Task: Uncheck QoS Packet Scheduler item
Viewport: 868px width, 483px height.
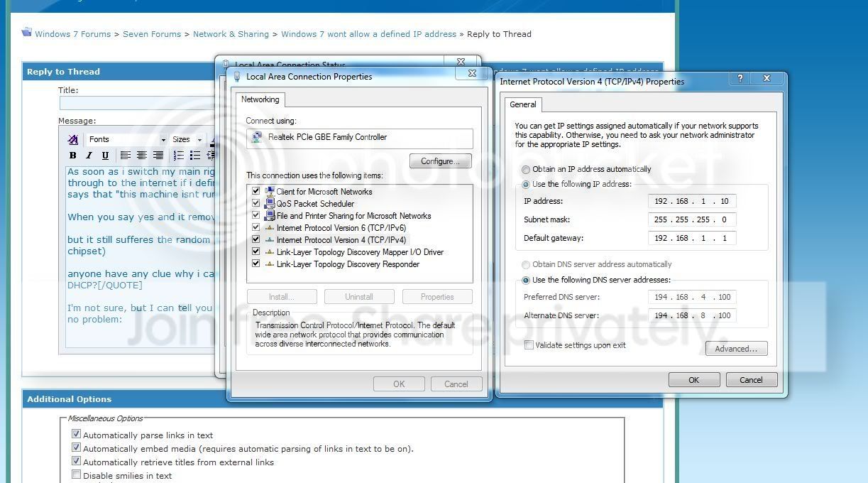Action: click(256, 203)
